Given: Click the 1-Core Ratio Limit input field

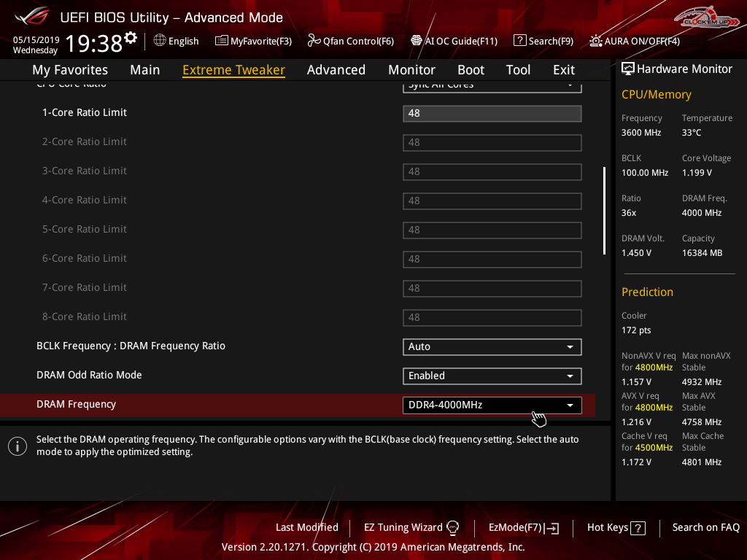Looking at the screenshot, I should 492,113.
